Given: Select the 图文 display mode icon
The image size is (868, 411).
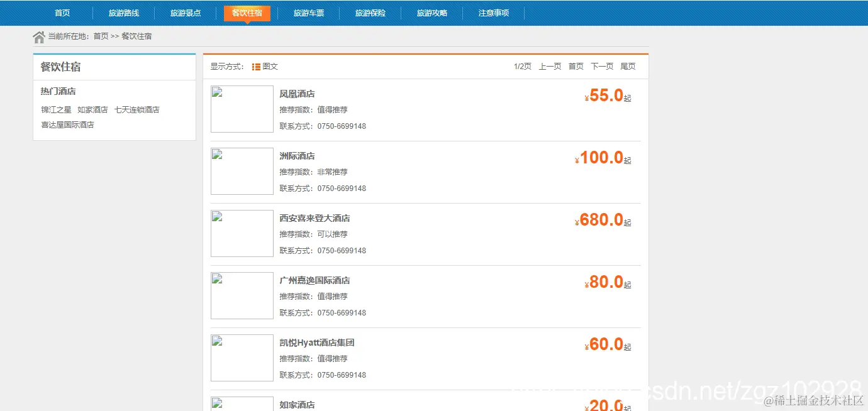Looking at the screenshot, I should (256, 67).
